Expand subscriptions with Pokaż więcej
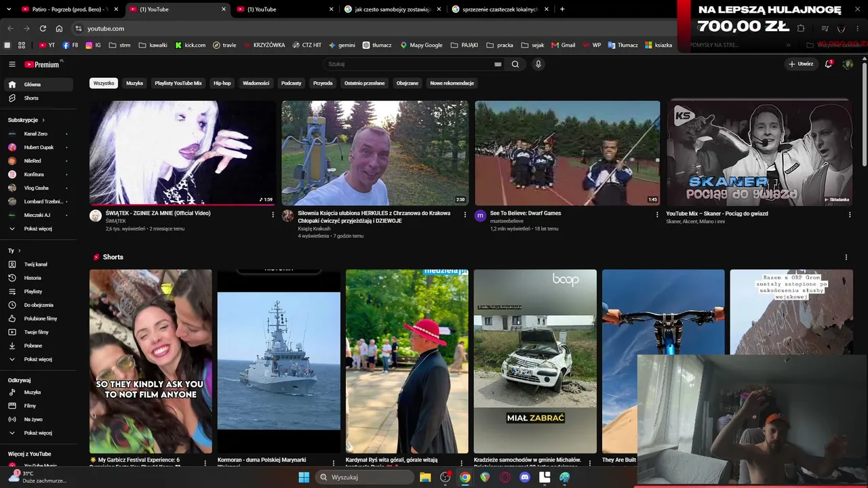Image resolution: width=868 pixels, height=488 pixels. click(38, 229)
